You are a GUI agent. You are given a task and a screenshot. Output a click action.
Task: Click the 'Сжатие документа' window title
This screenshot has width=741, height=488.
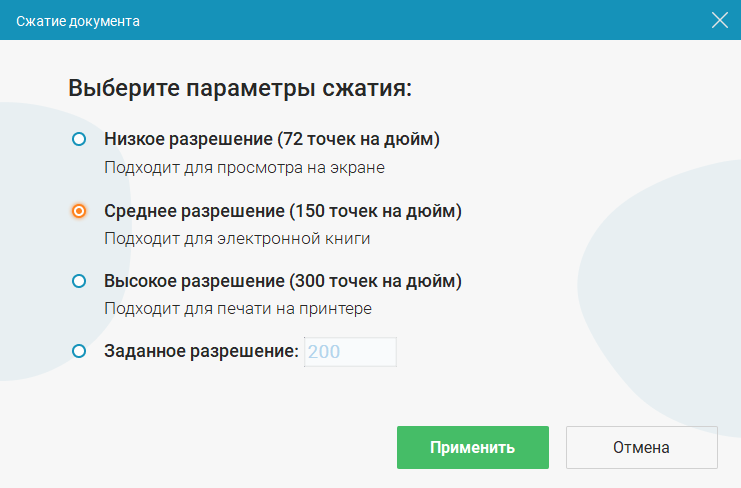[78, 20]
